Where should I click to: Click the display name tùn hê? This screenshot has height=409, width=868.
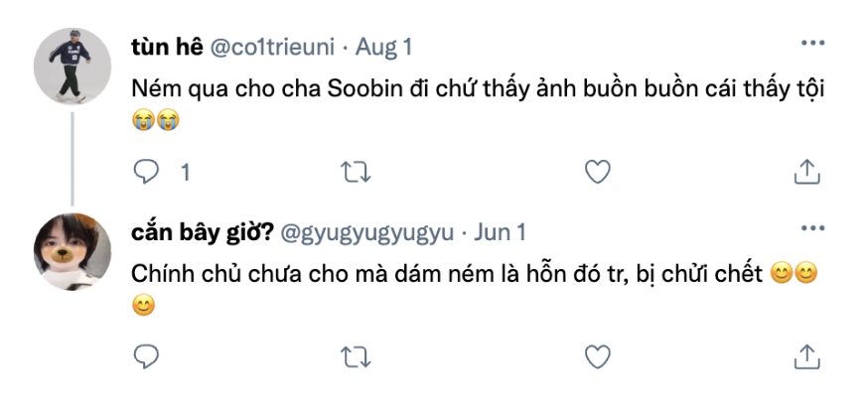tap(165, 46)
